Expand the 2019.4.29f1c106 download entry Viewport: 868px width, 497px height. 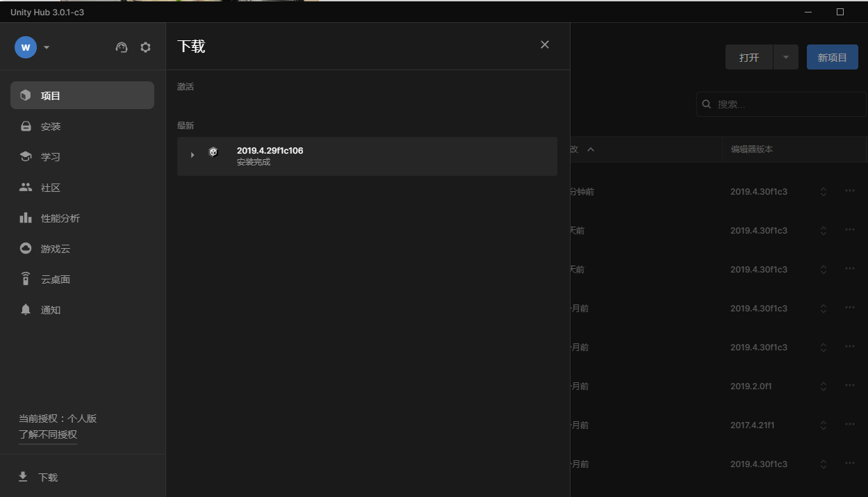click(193, 155)
